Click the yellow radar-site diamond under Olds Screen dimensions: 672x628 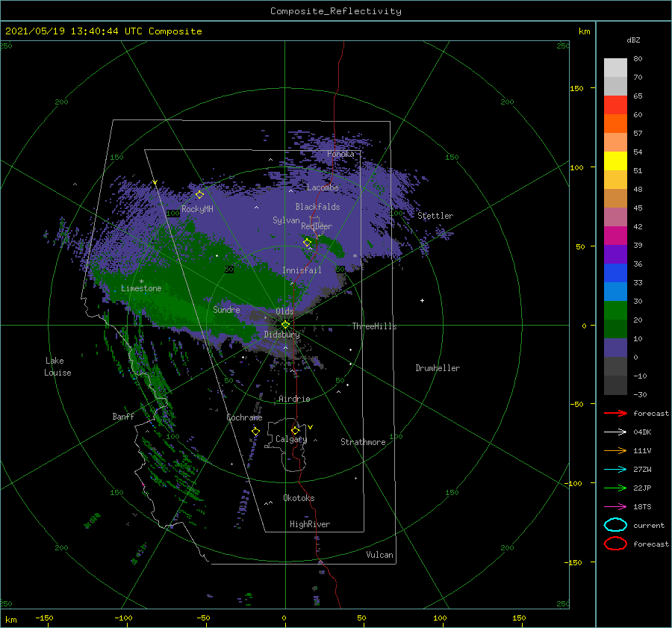[x=285, y=325]
